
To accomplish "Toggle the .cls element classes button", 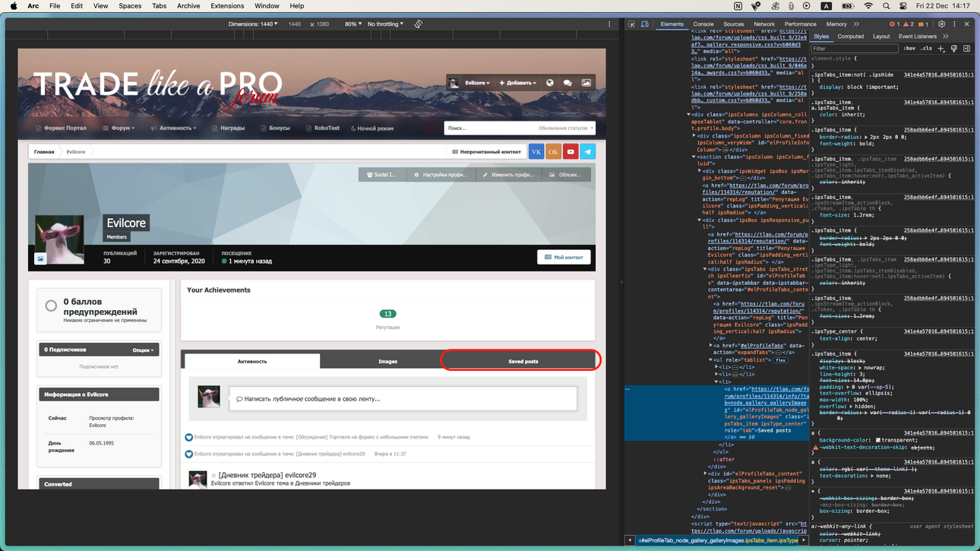I will pos(926,49).
